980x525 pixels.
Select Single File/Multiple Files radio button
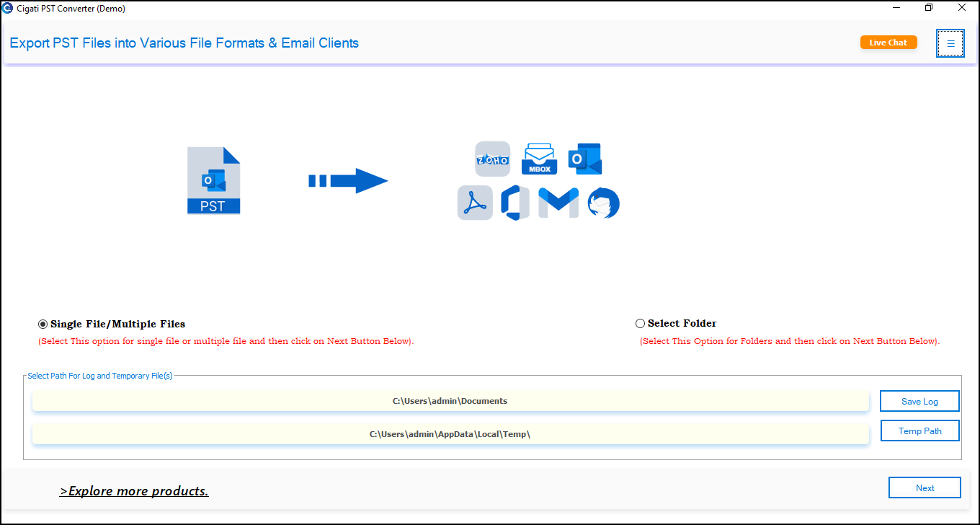coord(43,325)
